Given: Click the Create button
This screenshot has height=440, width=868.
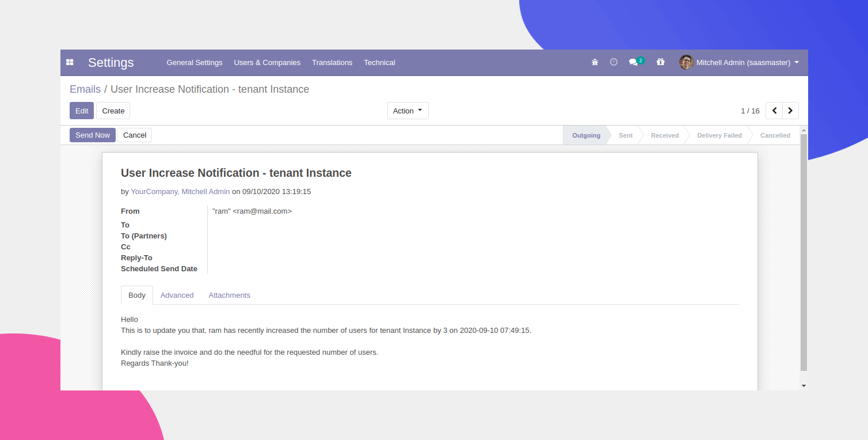Looking at the screenshot, I should 113,111.
